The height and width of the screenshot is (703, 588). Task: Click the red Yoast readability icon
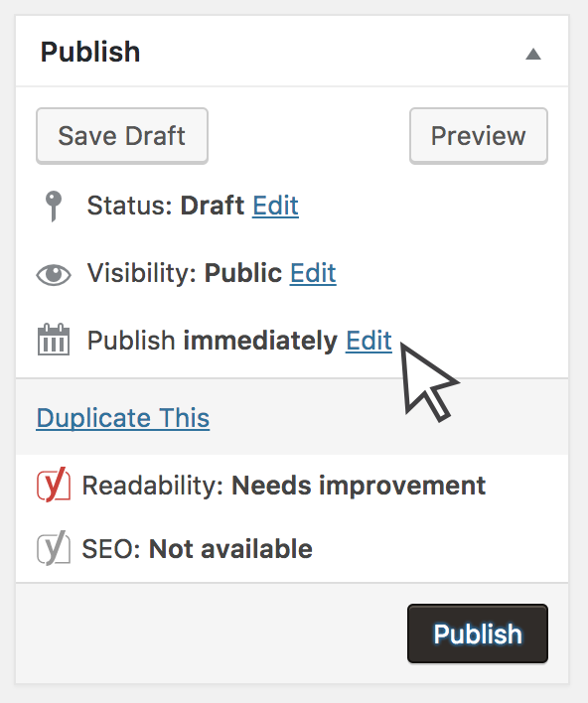(x=54, y=485)
